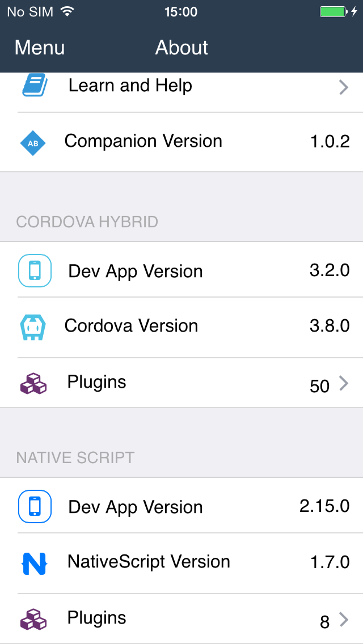Open Native Script Plugins chevron showing 8
The width and height of the screenshot is (363, 644).
pyautogui.click(x=343, y=620)
